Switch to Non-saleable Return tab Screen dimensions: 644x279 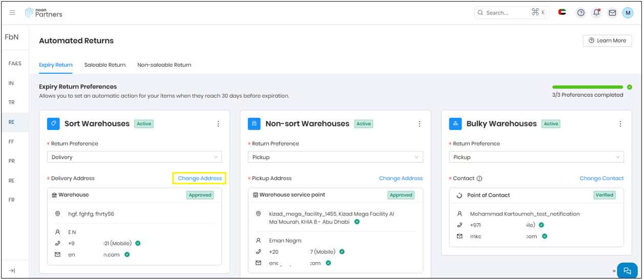click(x=164, y=65)
